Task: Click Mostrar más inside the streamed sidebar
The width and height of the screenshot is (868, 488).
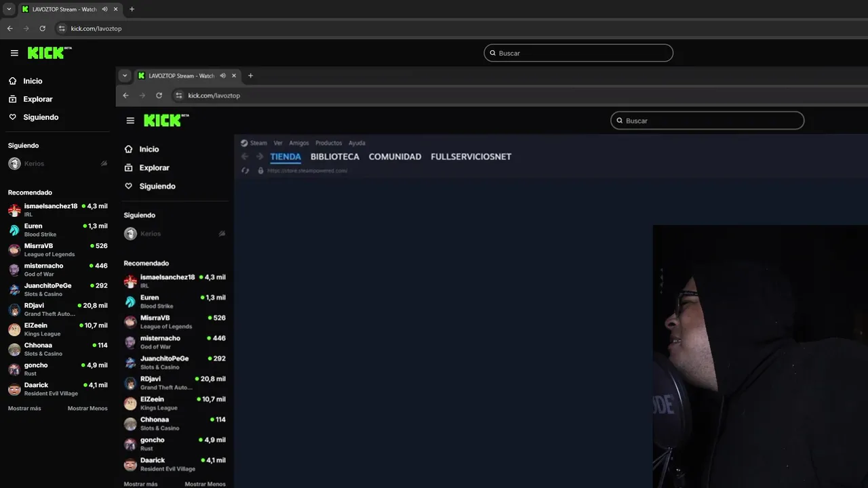Action: [140, 484]
